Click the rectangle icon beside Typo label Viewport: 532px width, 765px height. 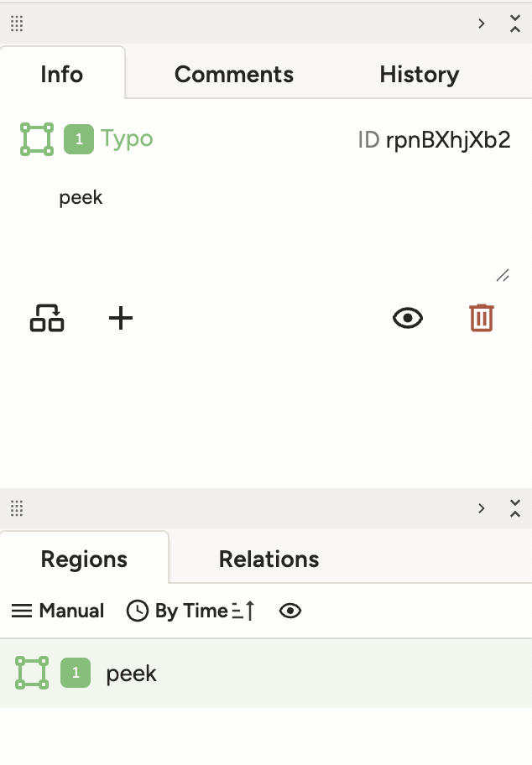[37, 139]
